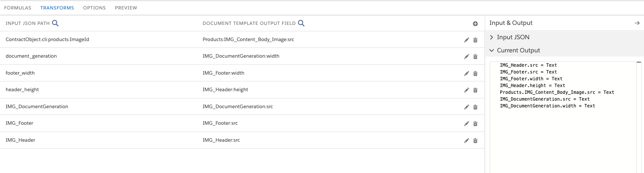The image size is (644, 173).
Task: Delete the ContractObject:cli:products:ImageId mapping
Action: tap(475, 40)
